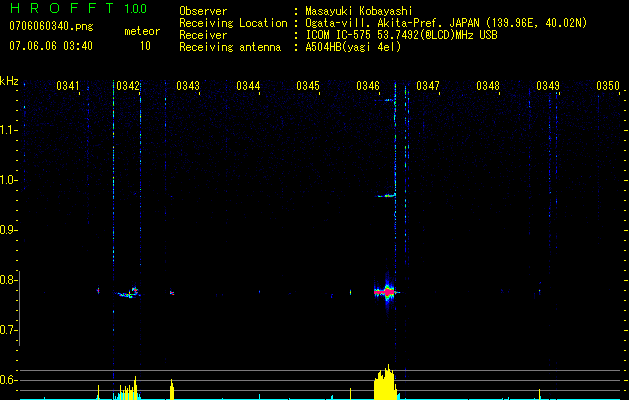Click the 0347 time marker
The image size is (629, 400).
(x=428, y=86)
